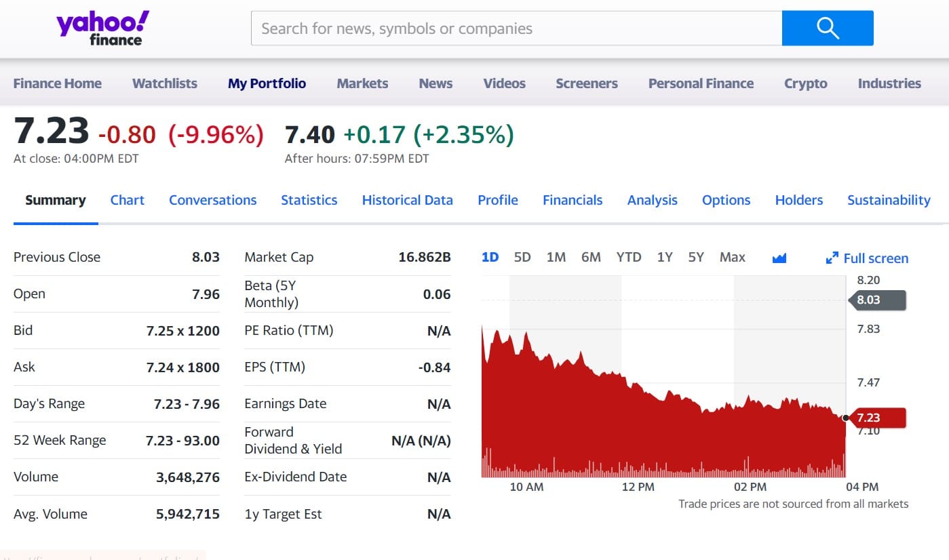Click the magnifying glass search button
Image resolution: width=949 pixels, height=560 pixels.
click(828, 28)
